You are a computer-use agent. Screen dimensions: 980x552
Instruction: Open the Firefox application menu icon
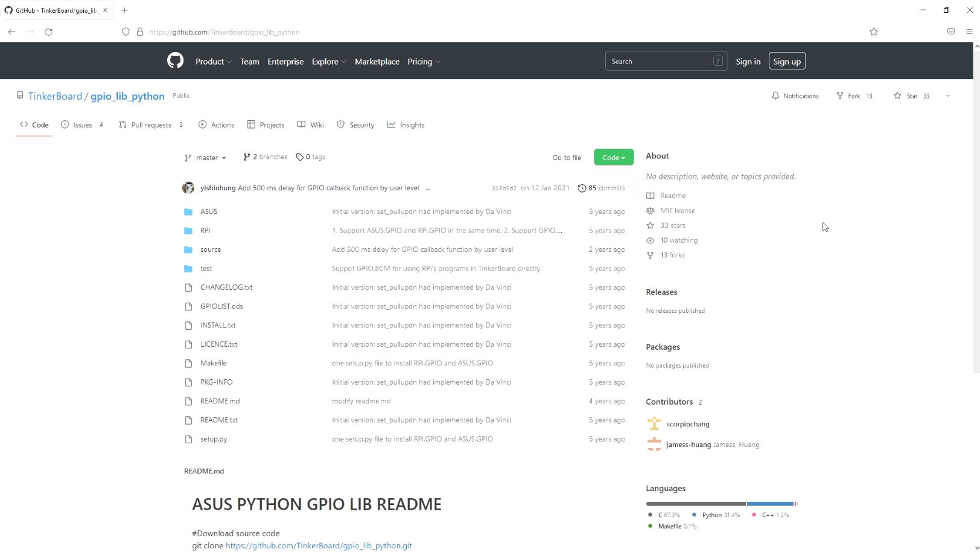(x=969, y=32)
